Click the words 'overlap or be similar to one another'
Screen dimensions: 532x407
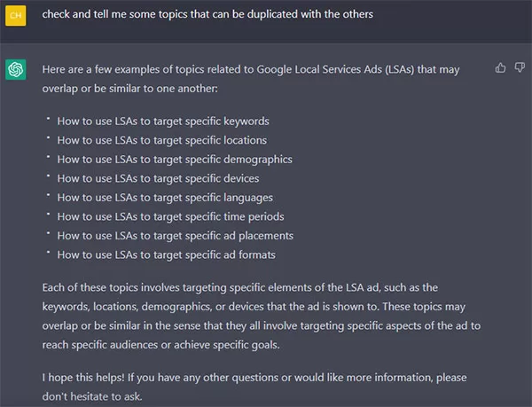[129, 89]
